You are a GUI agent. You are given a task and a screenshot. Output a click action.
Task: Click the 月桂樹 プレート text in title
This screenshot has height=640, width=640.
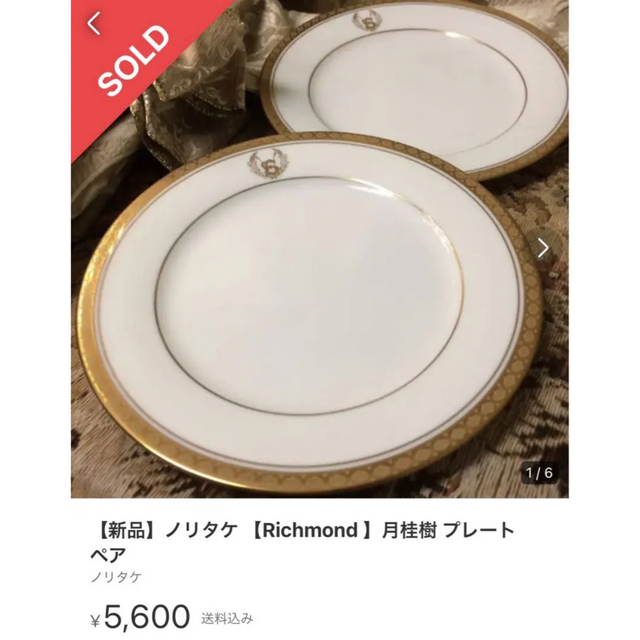click(448, 531)
